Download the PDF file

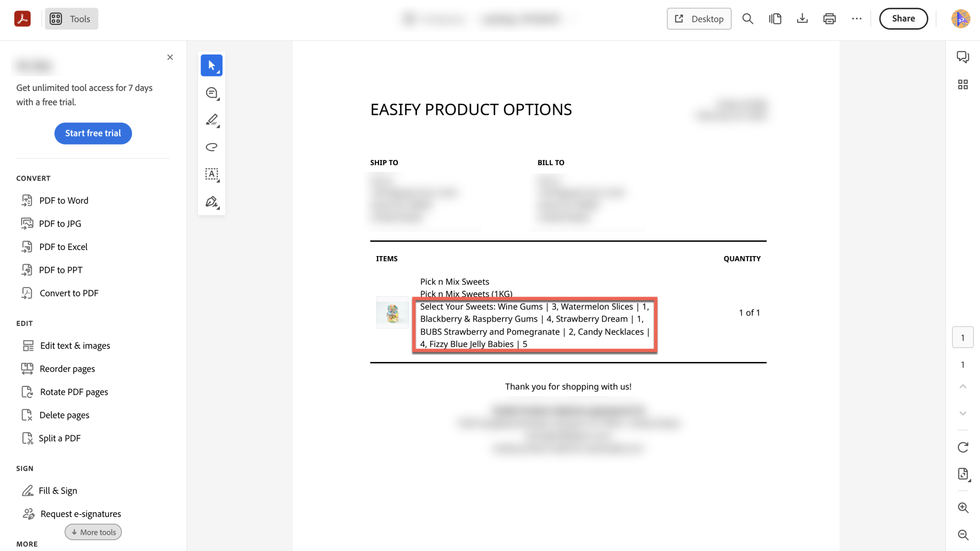pyautogui.click(x=802, y=19)
